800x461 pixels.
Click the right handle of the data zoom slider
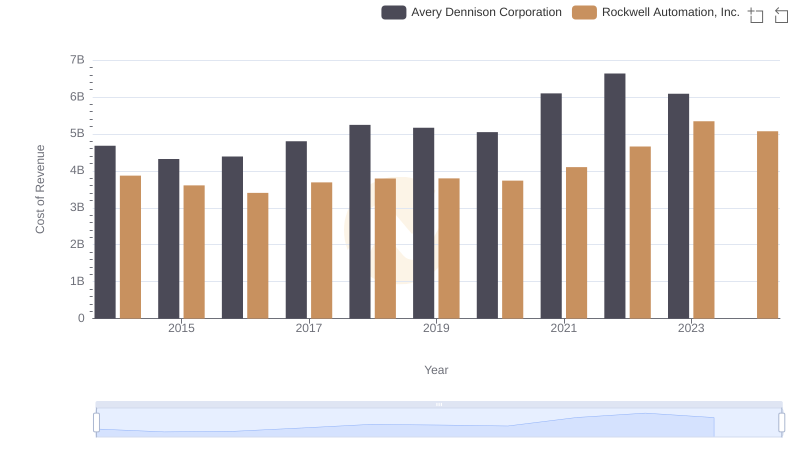click(782, 422)
